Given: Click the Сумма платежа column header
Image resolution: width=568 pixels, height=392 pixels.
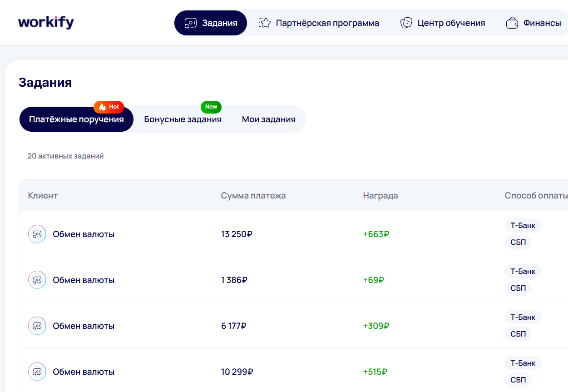Looking at the screenshot, I should point(253,196).
